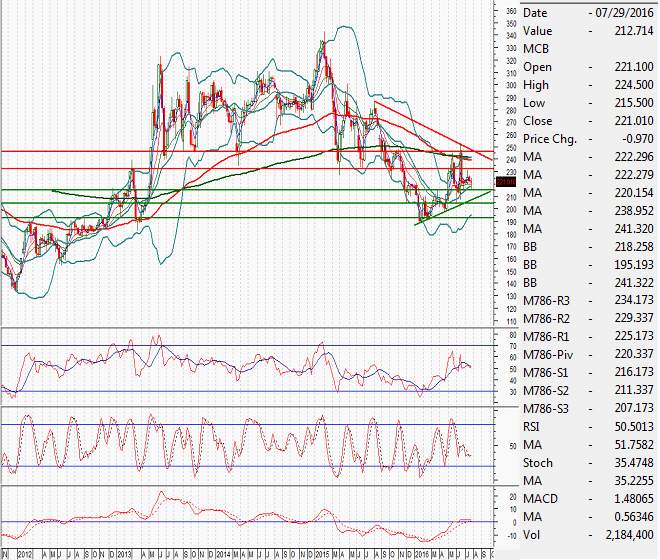Select the Stoch label
The height and width of the screenshot is (560, 660).
click(x=538, y=463)
